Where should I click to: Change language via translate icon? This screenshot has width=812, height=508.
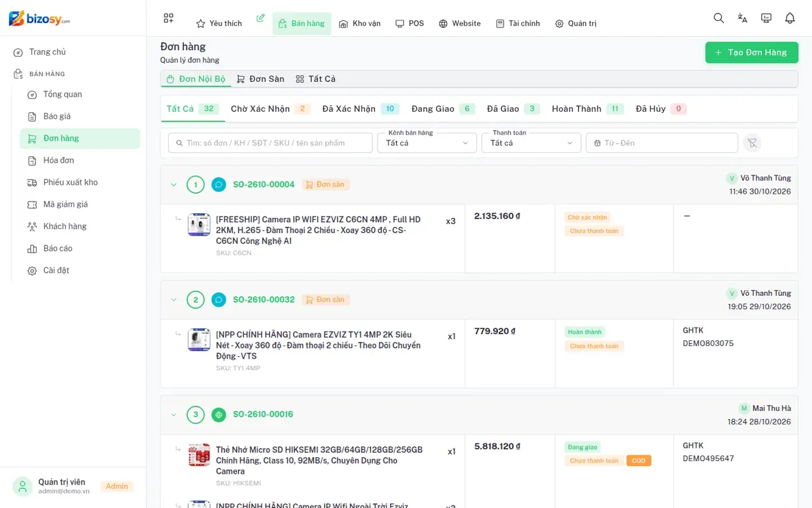(x=742, y=18)
